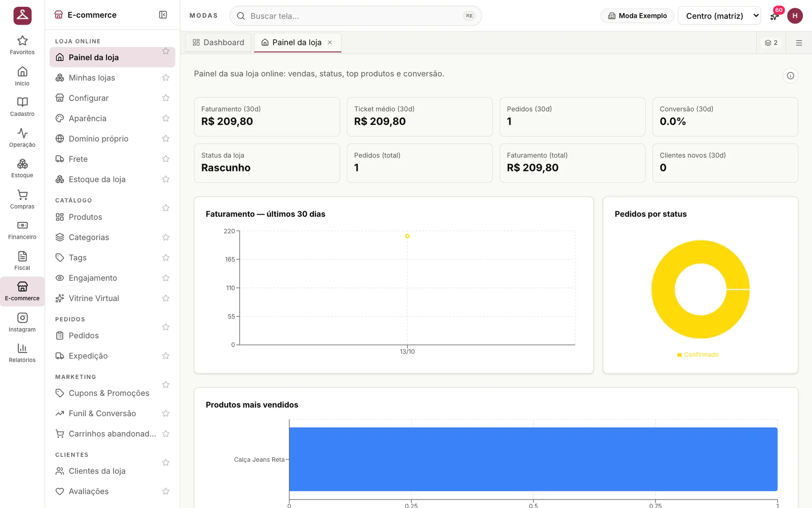Viewport: 812px width, 508px height.
Task: Favorite Frete with star
Action: 166,159
